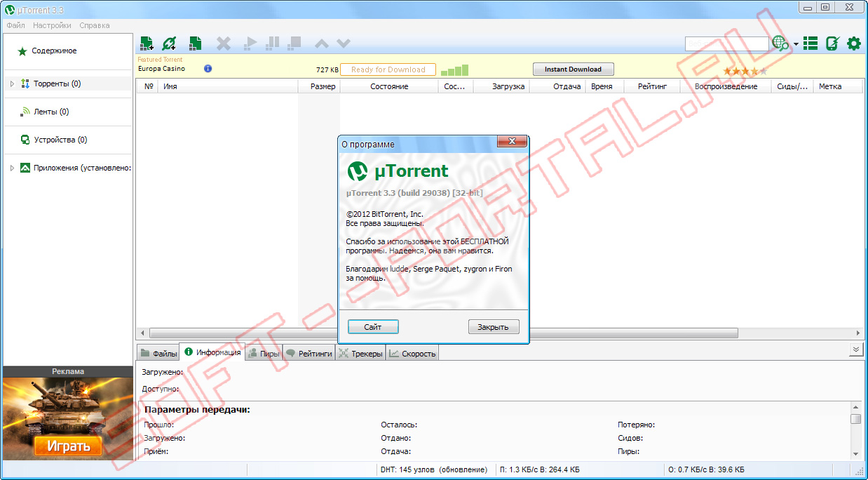Switch to the Трекеры tab
Image resolution: width=868 pixels, height=480 pixels.
(x=360, y=353)
